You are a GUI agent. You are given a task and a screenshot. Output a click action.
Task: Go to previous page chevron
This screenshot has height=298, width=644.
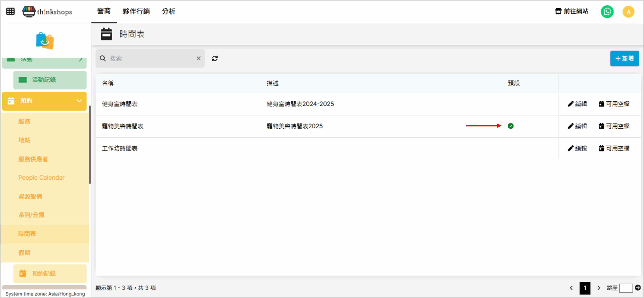[x=571, y=288]
